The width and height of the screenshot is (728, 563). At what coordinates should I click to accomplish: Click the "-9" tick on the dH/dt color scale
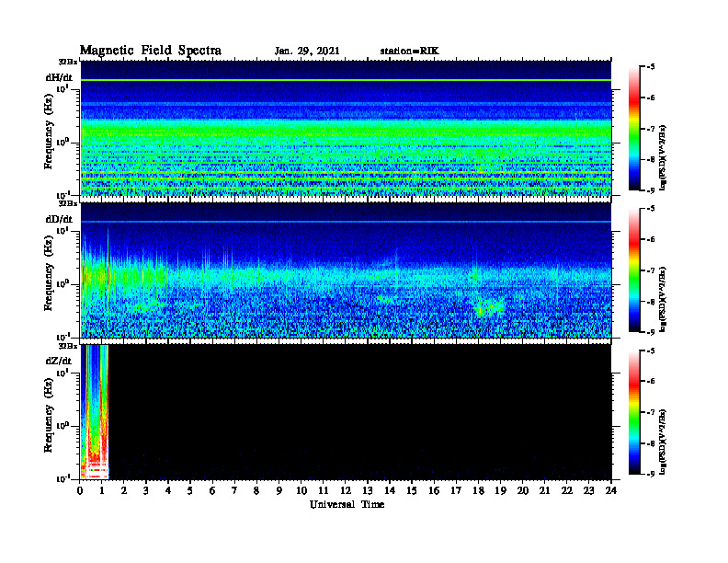(x=651, y=190)
